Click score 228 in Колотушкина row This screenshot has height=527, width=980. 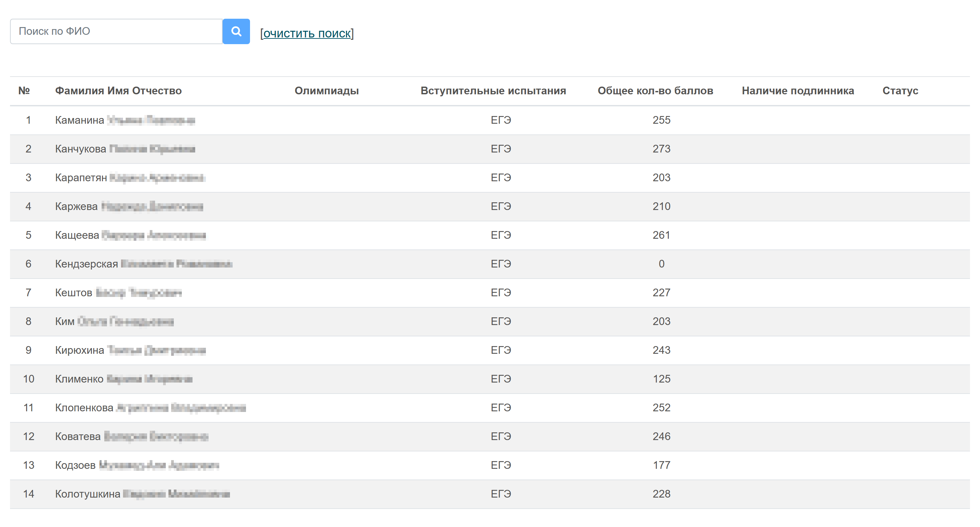point(661,494)
